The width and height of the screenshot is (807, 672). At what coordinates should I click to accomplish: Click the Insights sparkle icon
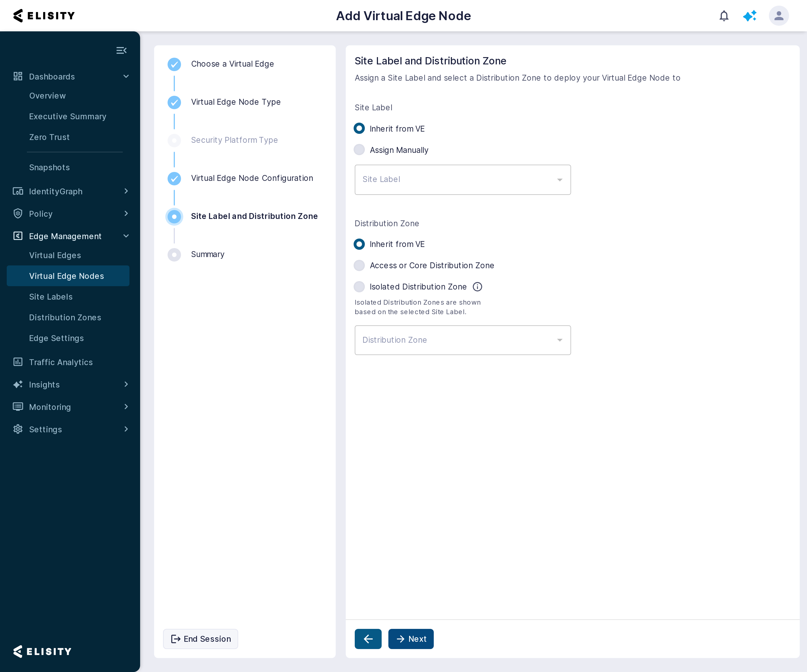(x=18, y=384)
